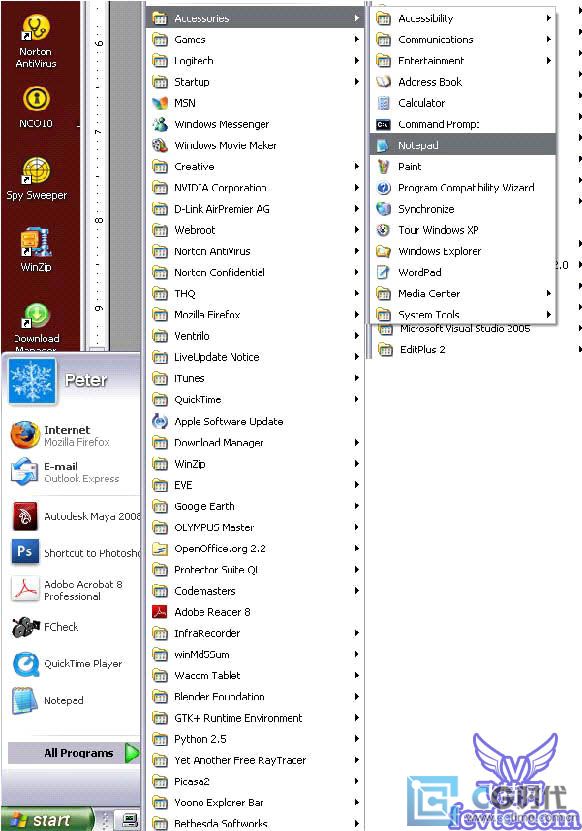Start Tour Windows XP
582x831 pixels.
coord(463,230)
